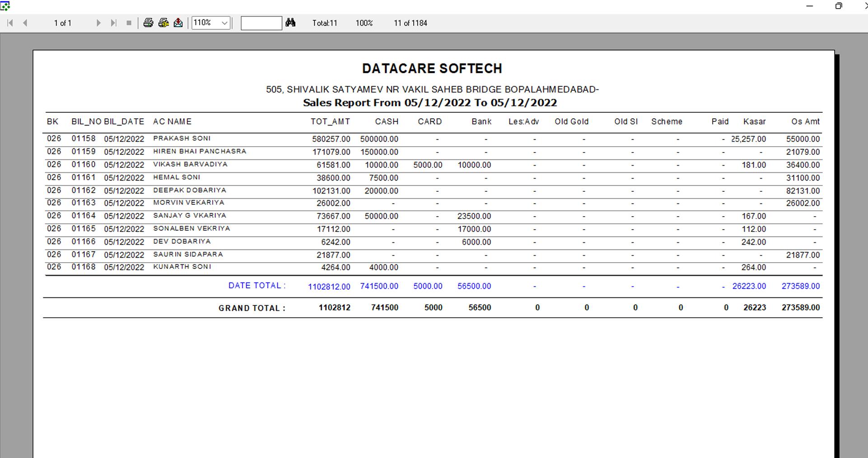Click grand total cash 741500
868x458 pixels.
click(x=385, y=308)
